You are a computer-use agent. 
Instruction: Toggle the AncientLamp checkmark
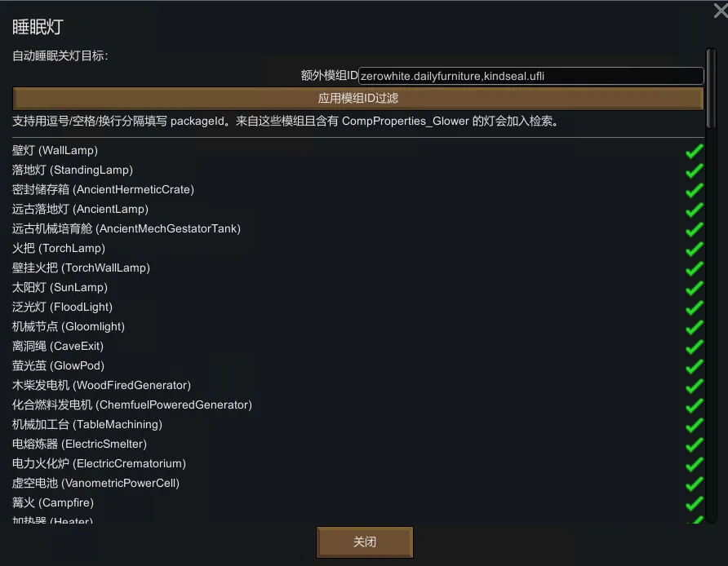tap(695, 210)
